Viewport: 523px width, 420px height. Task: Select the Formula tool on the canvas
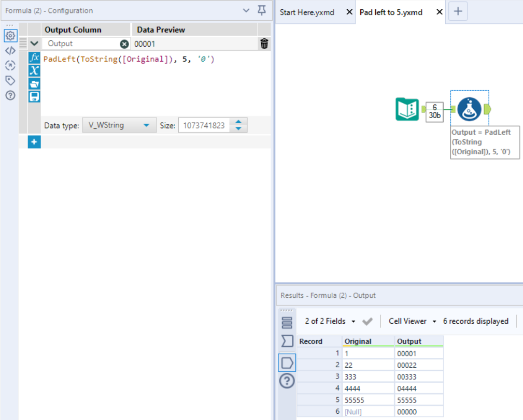(469, 108)
